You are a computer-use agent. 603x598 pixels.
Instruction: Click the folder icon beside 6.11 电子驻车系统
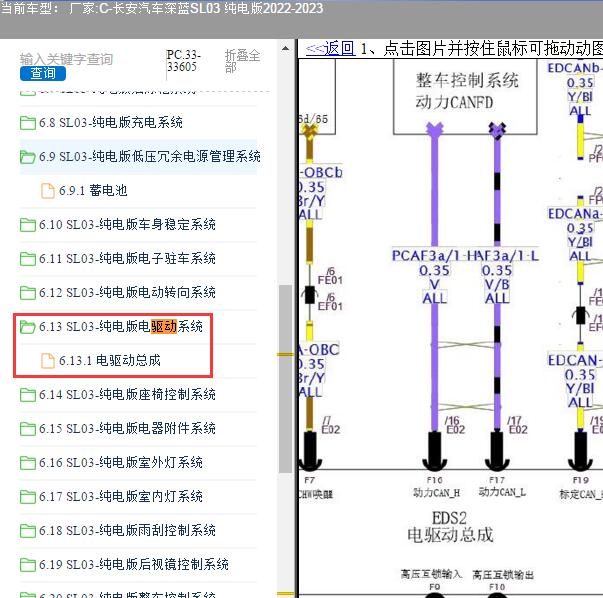point(28,259)
